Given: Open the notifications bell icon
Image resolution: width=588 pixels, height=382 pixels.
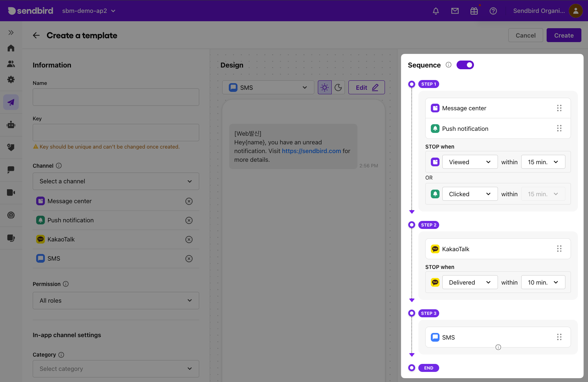Looking at the screenshot, I should pyautogui.click(x=436, y=11).
